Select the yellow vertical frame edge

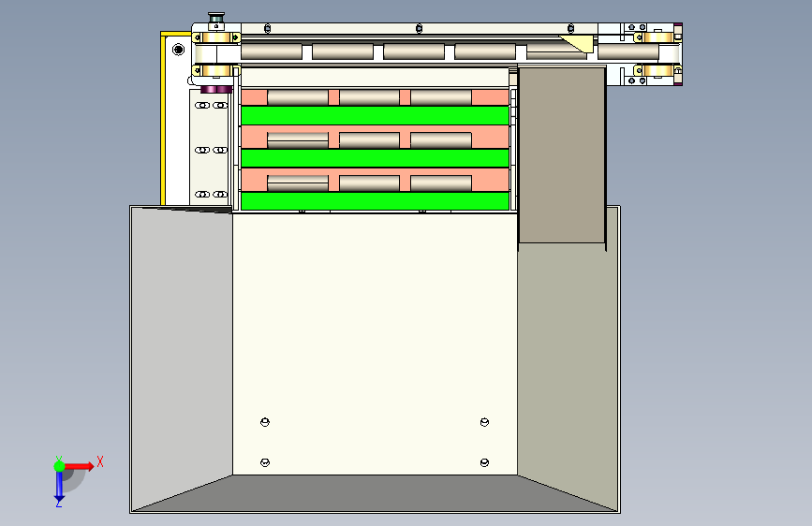(x=163, y=119)
